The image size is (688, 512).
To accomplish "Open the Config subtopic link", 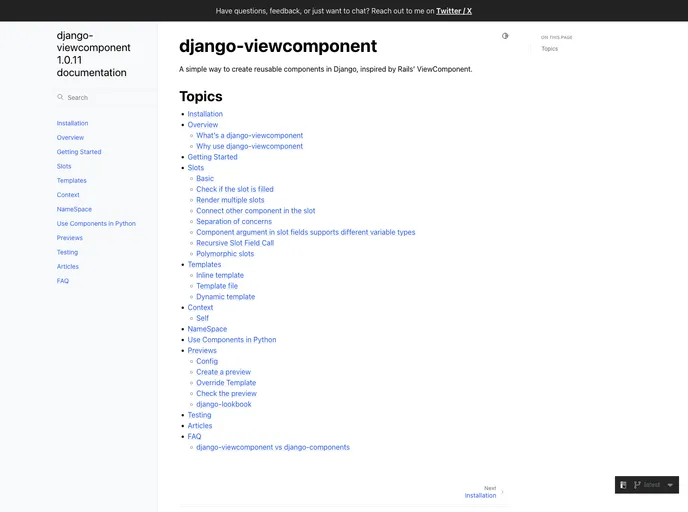I will (x=207, y=361).
